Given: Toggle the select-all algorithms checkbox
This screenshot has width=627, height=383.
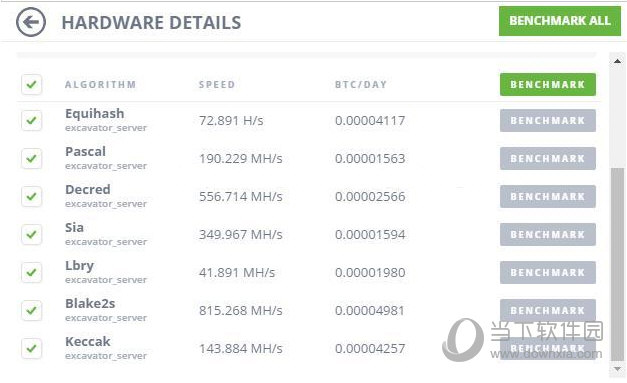Looking at the screenshot, I should [32, 84].
